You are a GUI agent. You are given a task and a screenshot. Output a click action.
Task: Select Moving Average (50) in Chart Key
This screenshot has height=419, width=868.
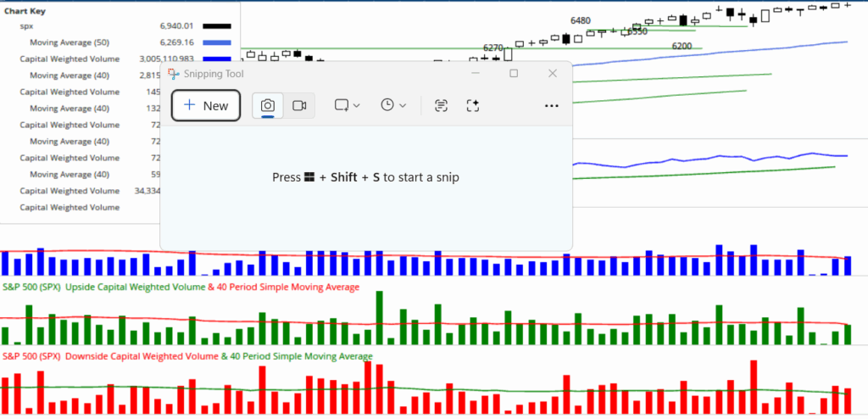[69, 42]
